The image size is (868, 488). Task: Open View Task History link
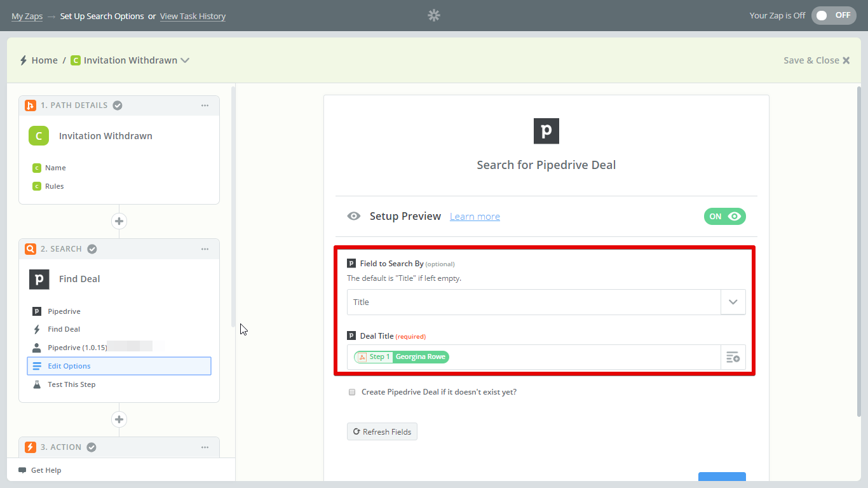pos(193,16)
